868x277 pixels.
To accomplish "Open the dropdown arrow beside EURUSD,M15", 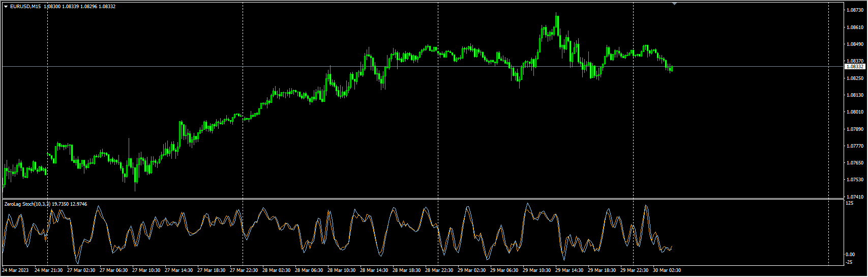I will (6, 7).
